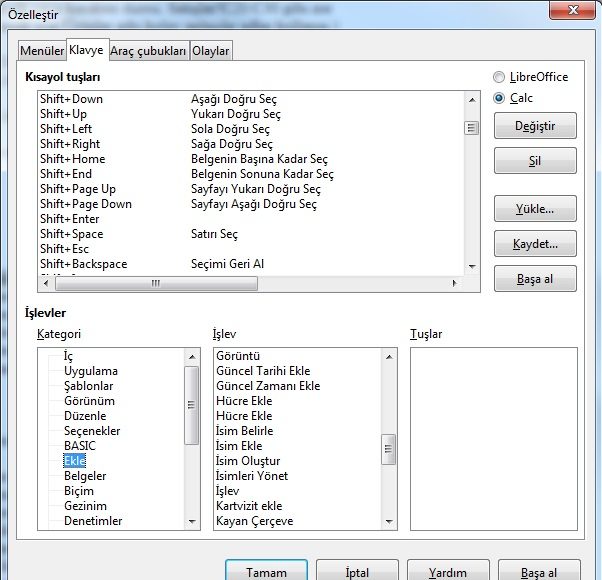This screenshot has height=580, width=602.
Task: Click the empty Tuşlar list box
Action: 493,438
